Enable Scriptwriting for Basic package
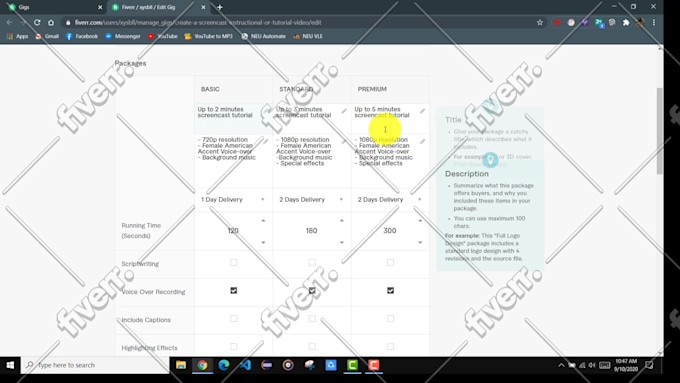Screen dimensions: 680x383 pyautogui.click(x=234, y=262)
